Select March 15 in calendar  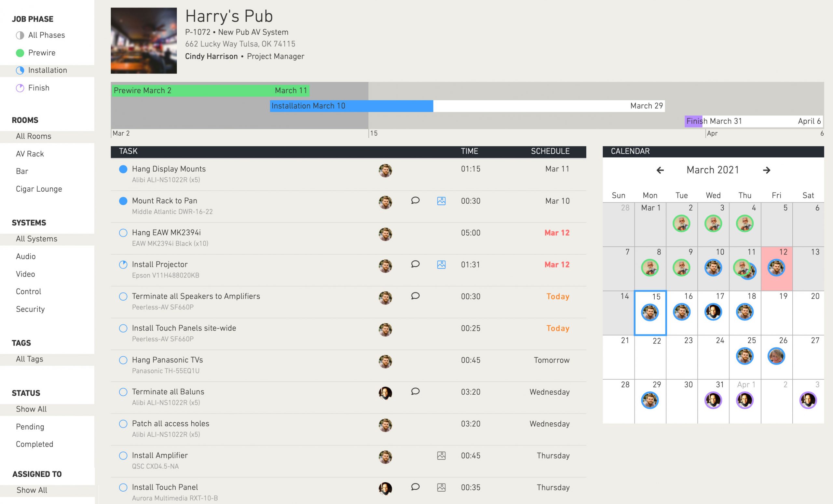(x=650, y=313)
